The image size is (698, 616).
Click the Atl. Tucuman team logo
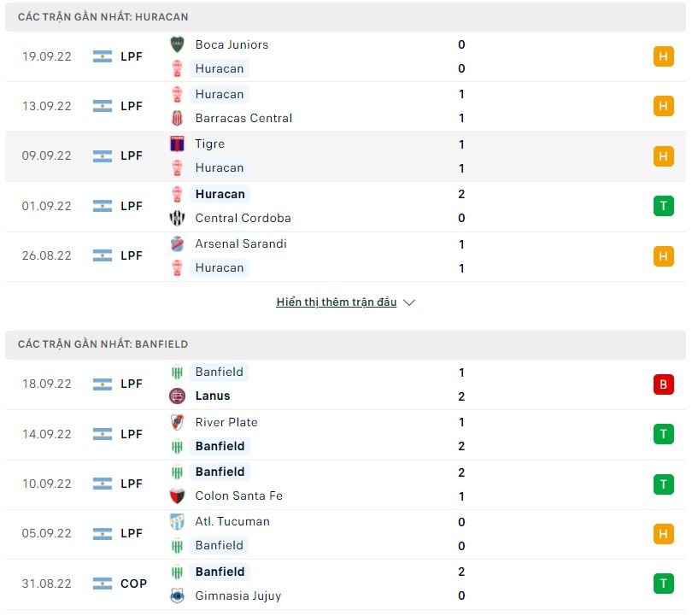[177, 521]
